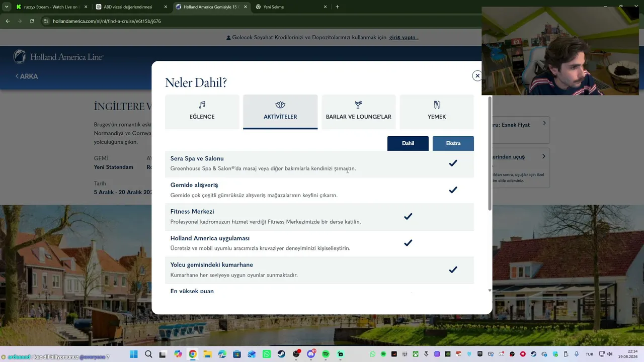Open WhatsApp pinned in the taskbar
The height and width of the screenshot is (362, 644).
click(266, 354)
